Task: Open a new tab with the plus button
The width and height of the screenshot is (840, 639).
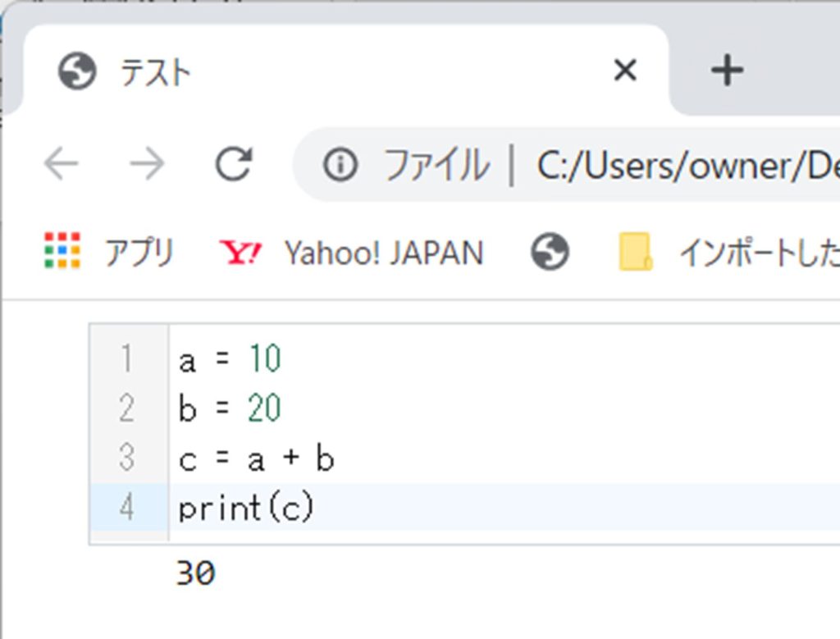Action: (x=727, y=71)
